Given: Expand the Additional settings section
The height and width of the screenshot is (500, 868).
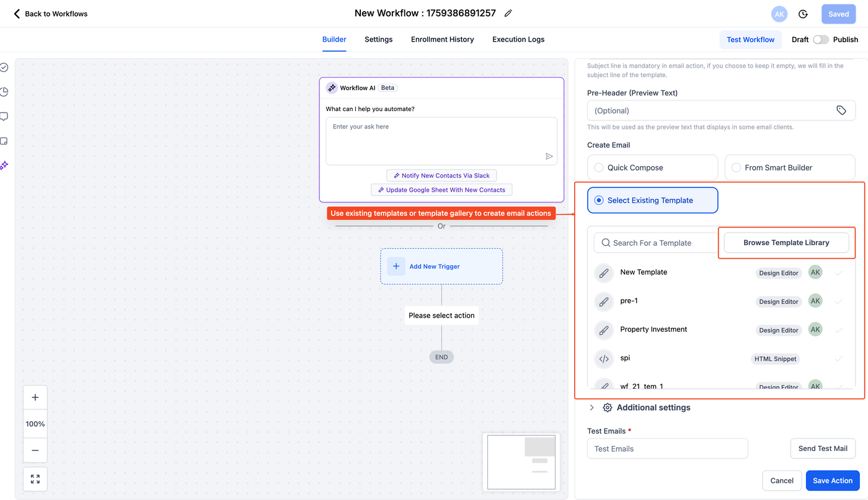Looking at the screenshot, I should 591,408.
